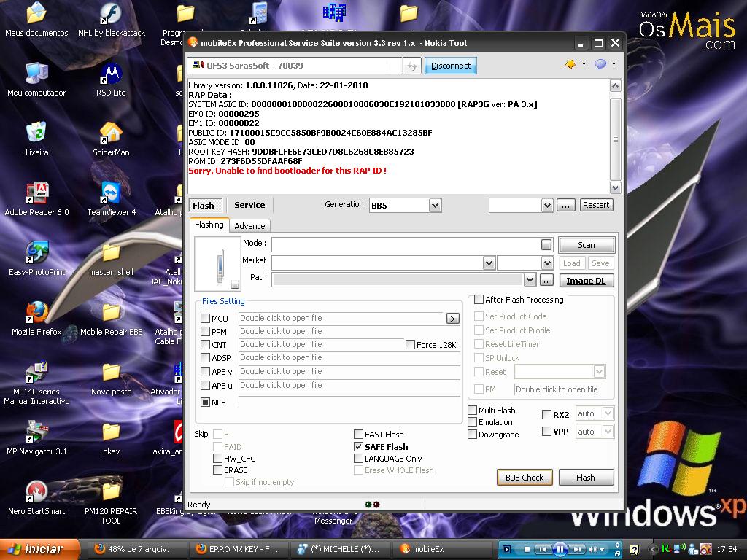
Task: Click the Image DL button
Action: pos(587,281)
